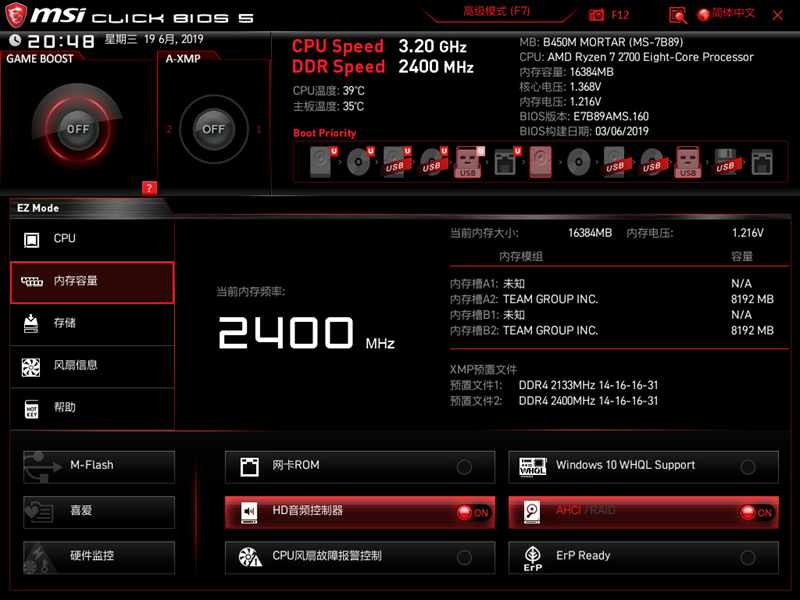Click the memory stick icon in sidebar
Image resolution: width=800 pixels, height=600 pixels.
(x=32, y=281)
